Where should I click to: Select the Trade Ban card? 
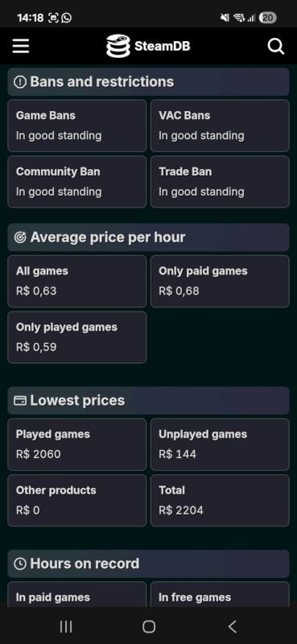click(220, 182)
